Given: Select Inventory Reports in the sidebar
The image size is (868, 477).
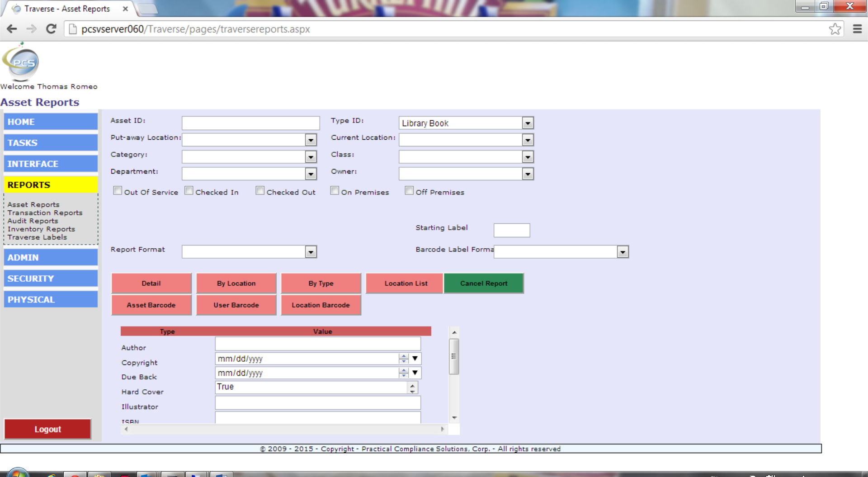Looking at the screenshot, I should tap(41, 229).
